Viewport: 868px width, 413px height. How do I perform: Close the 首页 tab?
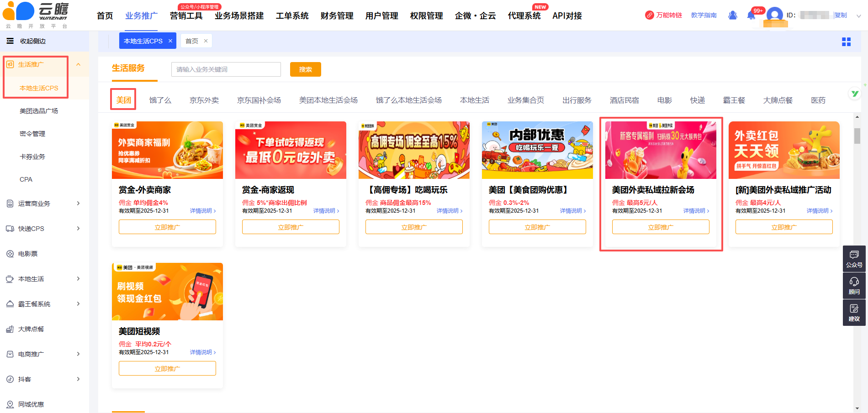(x=206, y=41)
